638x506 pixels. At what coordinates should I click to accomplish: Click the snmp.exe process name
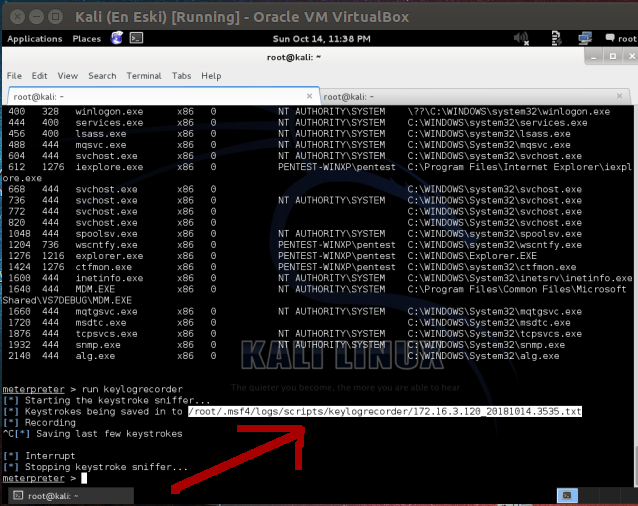[98, 345]
